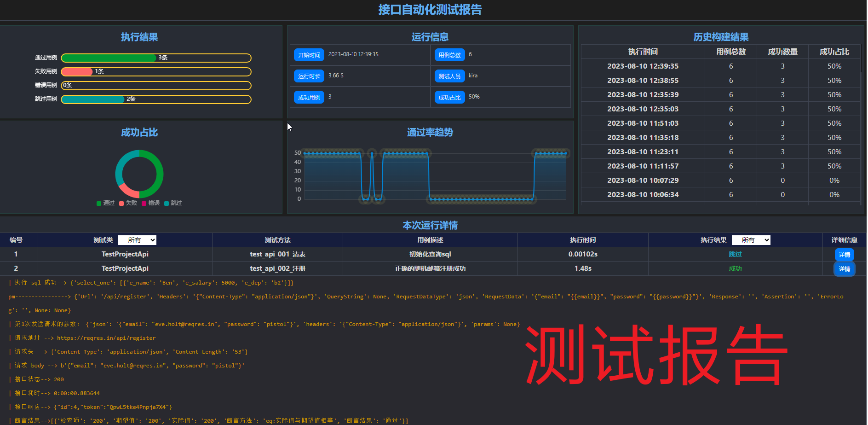Open the 测试类 filter dropdown
This screenshot has height=425, width=868.
pyautogui.click(x=137, y=240)
